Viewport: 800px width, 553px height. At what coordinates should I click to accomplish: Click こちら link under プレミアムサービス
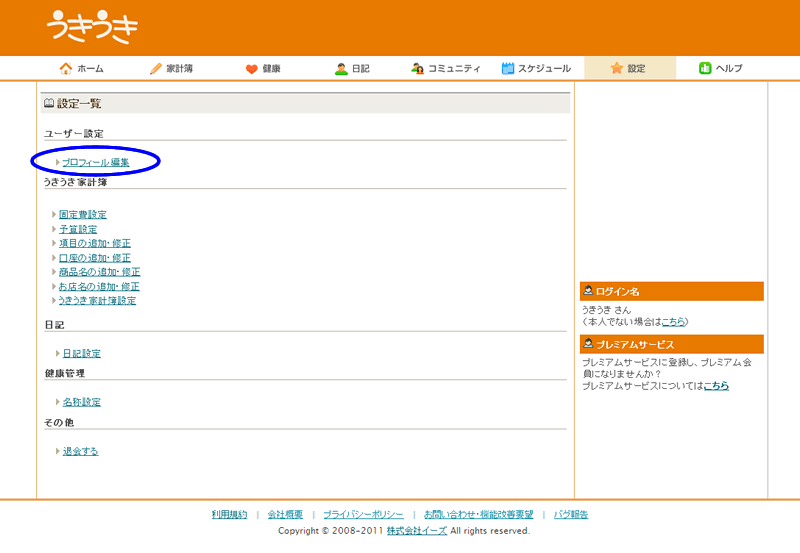[x=716, y=386]
